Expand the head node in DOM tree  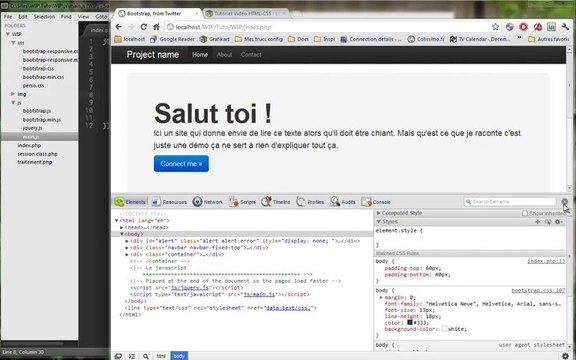tap(122, 227)
